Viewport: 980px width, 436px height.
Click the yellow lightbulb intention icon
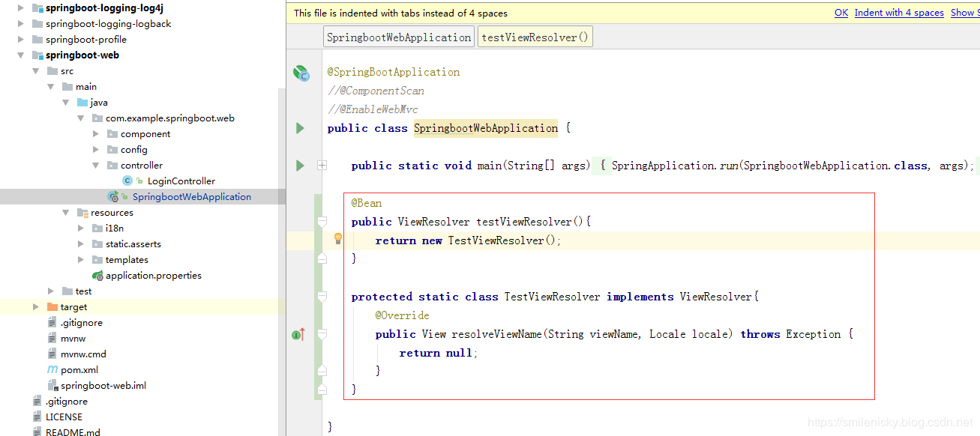coord(338,239)
